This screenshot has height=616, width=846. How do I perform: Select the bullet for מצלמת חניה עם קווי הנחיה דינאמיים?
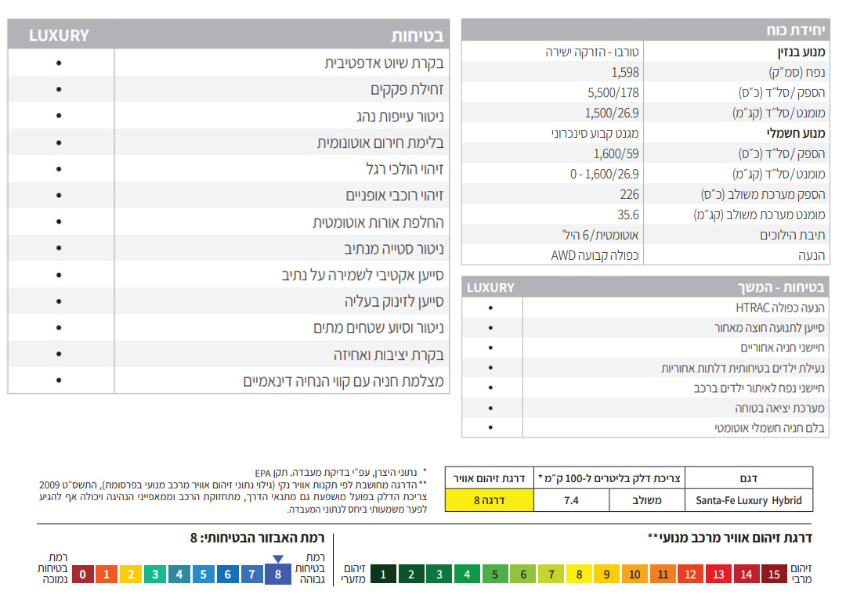(60, 381)
